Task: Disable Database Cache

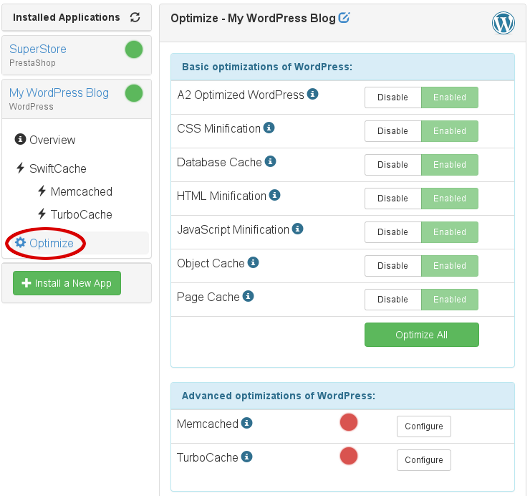Action: 393,165
